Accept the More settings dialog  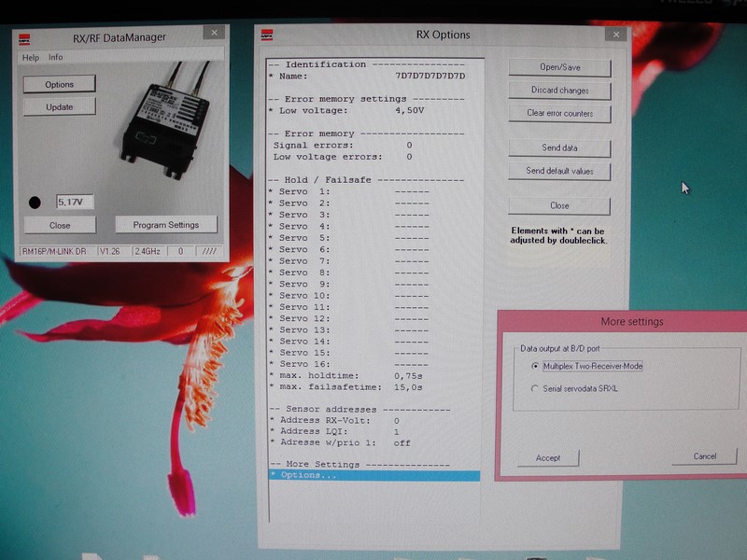[548, 458]
